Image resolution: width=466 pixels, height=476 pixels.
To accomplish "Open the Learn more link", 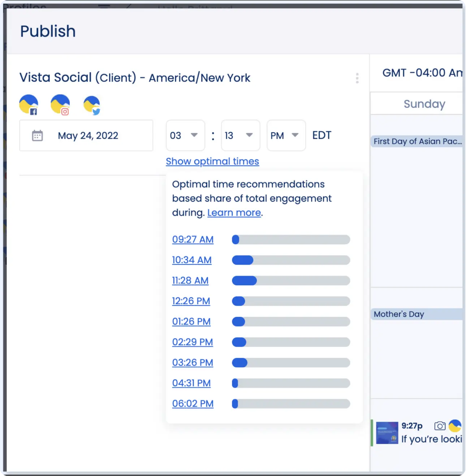I will click(234, 213).
